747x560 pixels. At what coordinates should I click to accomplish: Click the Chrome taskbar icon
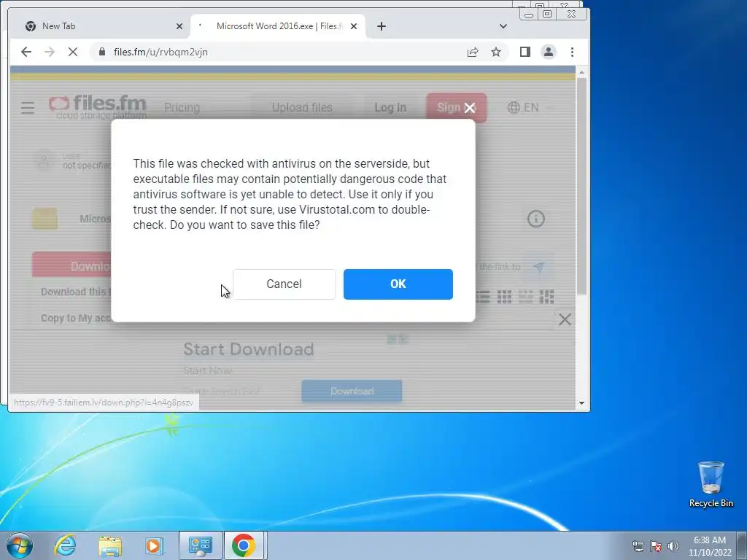coord(244,545)
